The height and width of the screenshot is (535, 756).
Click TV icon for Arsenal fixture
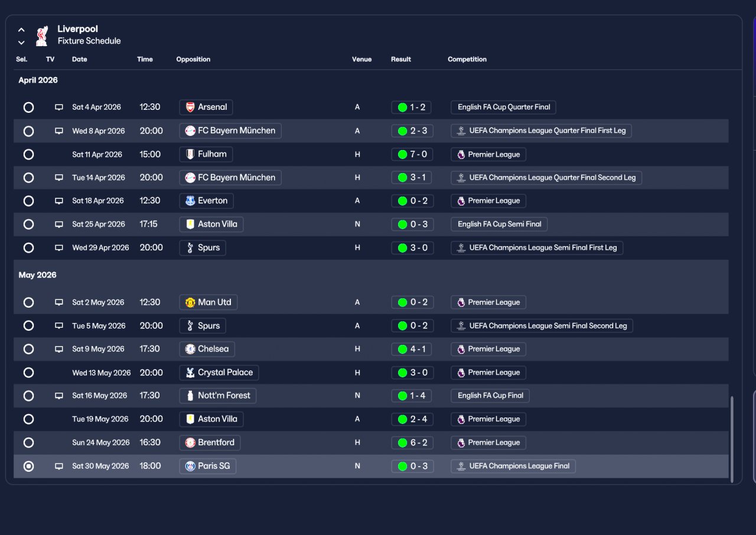59,107
